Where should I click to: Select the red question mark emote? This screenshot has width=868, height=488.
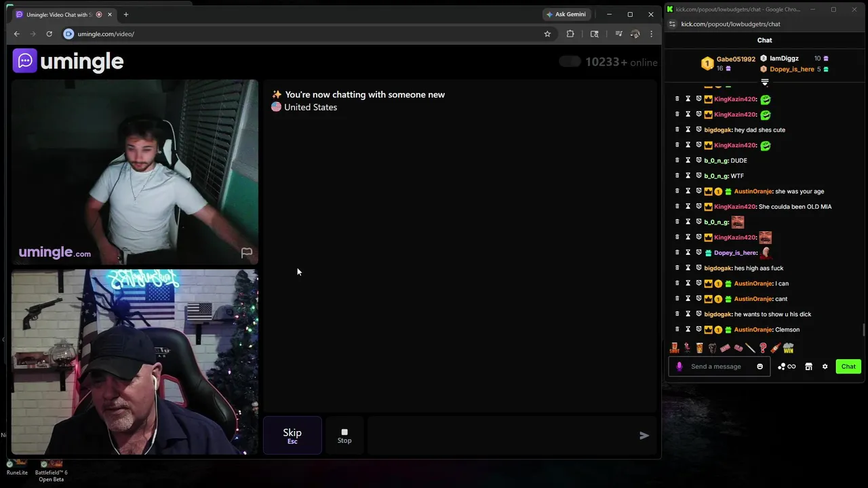click(x=763, y=348)
